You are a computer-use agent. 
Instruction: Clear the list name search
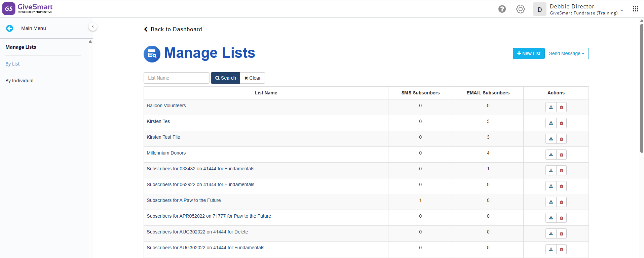252,78
